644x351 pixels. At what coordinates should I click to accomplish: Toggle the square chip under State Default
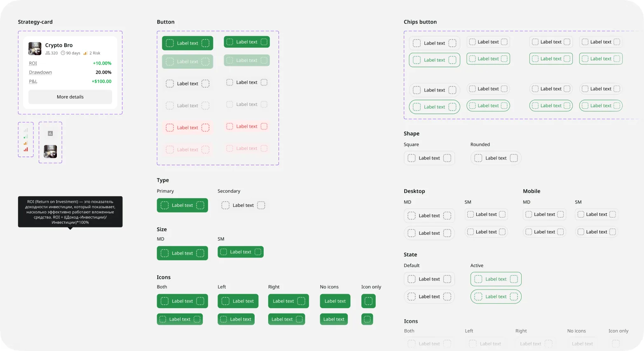pyautogui.click(x=429, y=279)
